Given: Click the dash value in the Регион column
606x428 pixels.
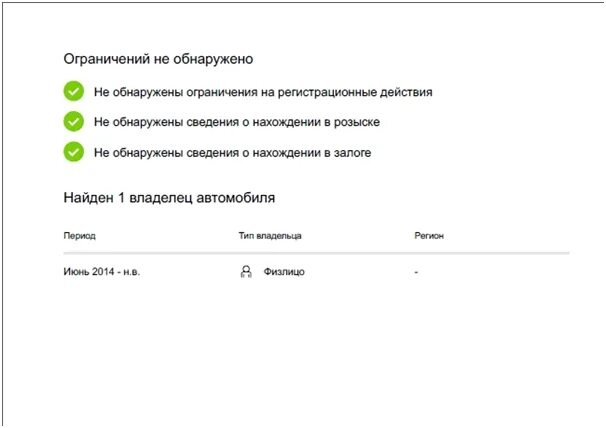Looking at the screenshot, I should [x=416, y=272].
